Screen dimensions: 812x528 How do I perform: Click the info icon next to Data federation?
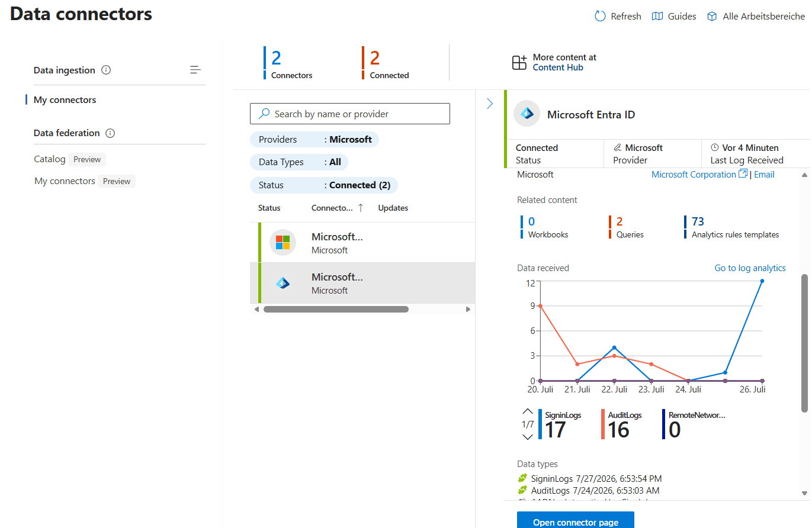pyautogui.click(x=110, y=133)
